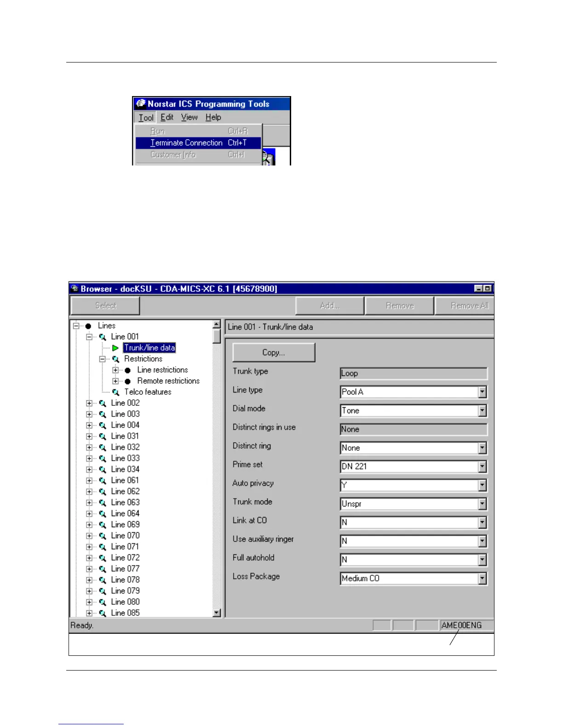
Task: Click the magnifier icon next to Line 034
Action: click(103, 469)
